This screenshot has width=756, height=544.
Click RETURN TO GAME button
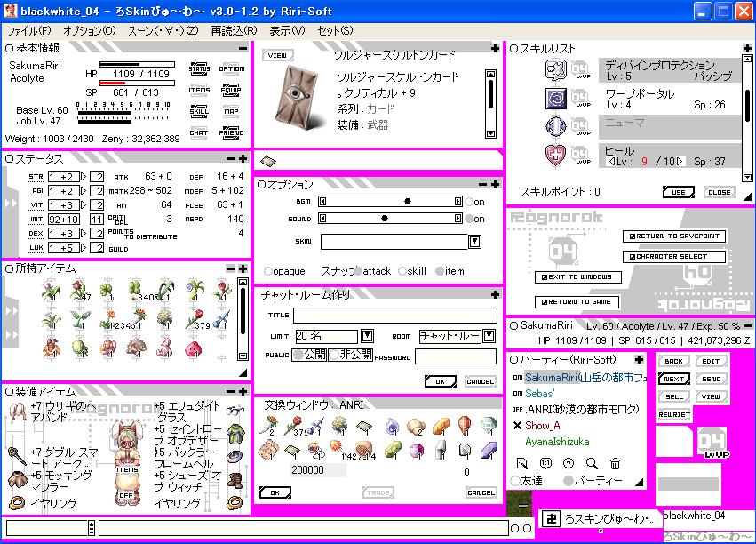(x=577, y=302)
